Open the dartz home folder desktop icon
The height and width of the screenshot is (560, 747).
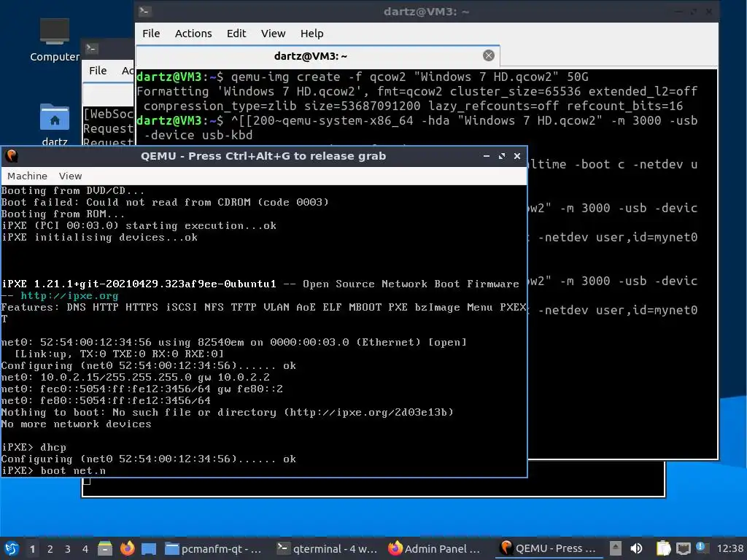[x=55, y=124]
